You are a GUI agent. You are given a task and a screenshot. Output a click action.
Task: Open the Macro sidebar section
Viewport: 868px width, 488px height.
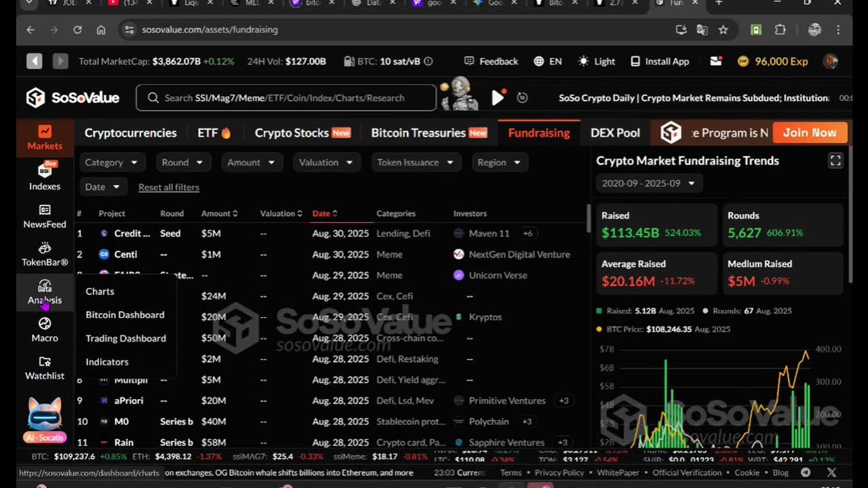45,330
